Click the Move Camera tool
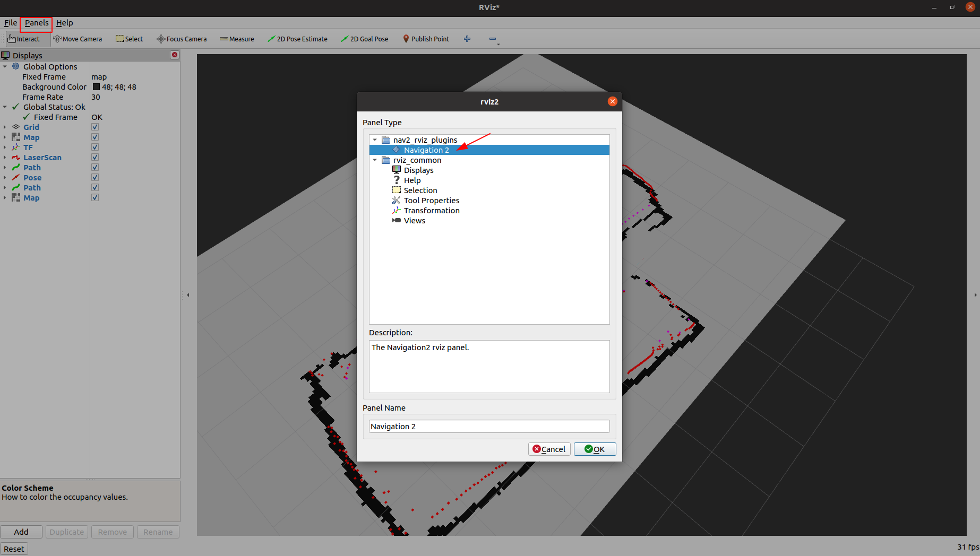The height and width of the screenshot is (556, 980). (78, 39)
